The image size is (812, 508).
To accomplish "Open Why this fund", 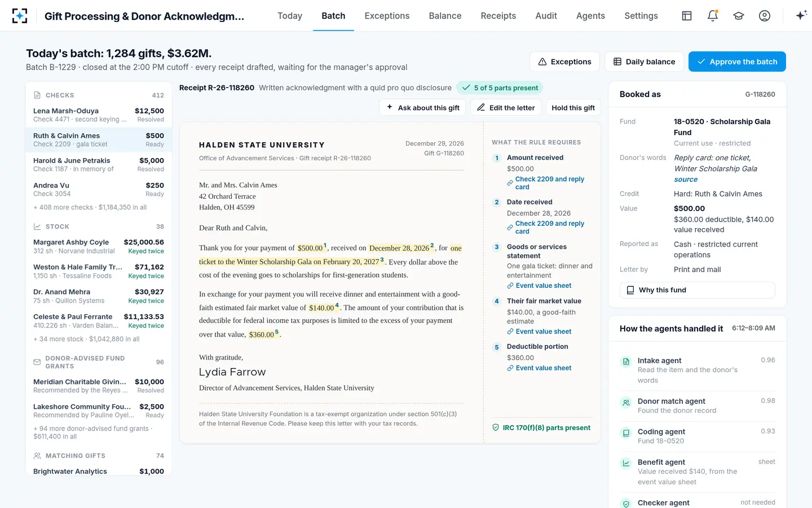I will click(698, 290).
